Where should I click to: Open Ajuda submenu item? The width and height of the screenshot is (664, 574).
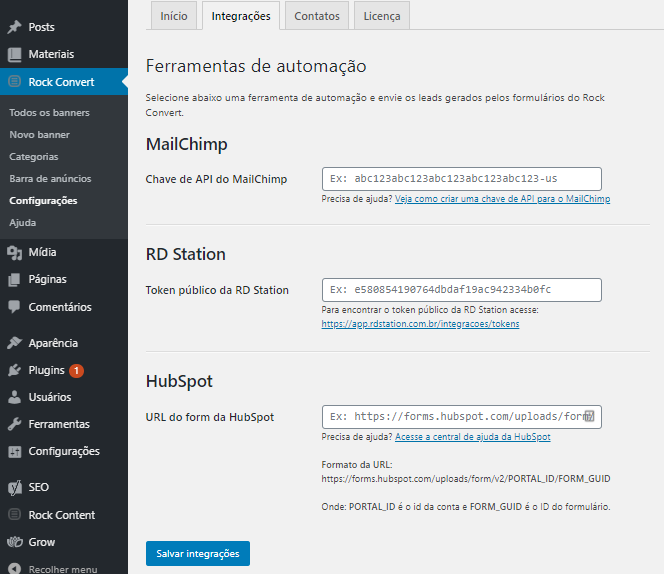[x=22, y=223]
